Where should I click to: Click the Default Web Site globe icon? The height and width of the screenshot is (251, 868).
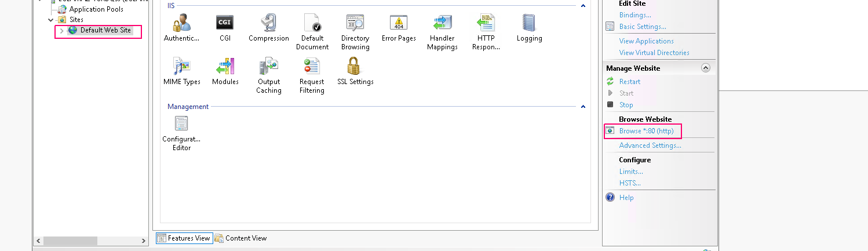pyautogui.click(x=72, y=30)
